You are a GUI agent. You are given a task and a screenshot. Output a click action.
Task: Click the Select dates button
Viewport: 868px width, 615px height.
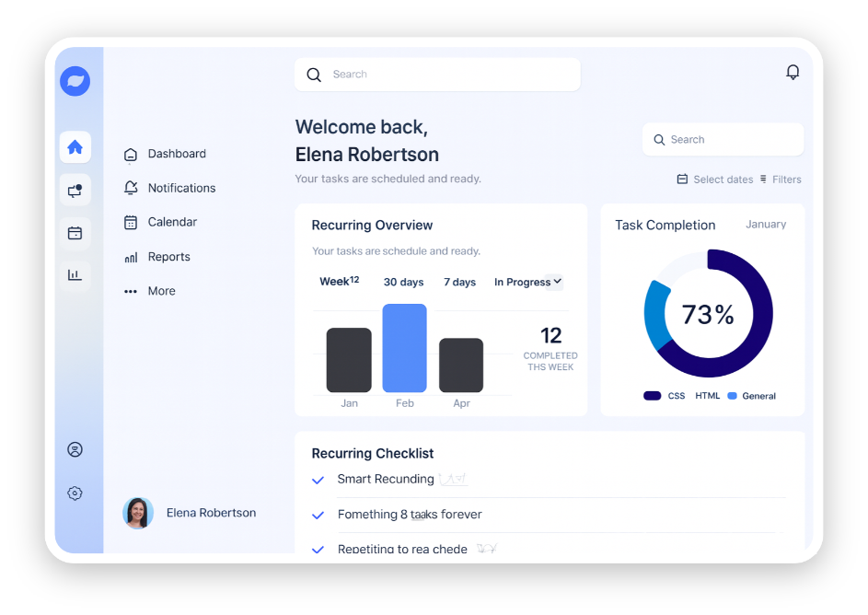point(714,179)
